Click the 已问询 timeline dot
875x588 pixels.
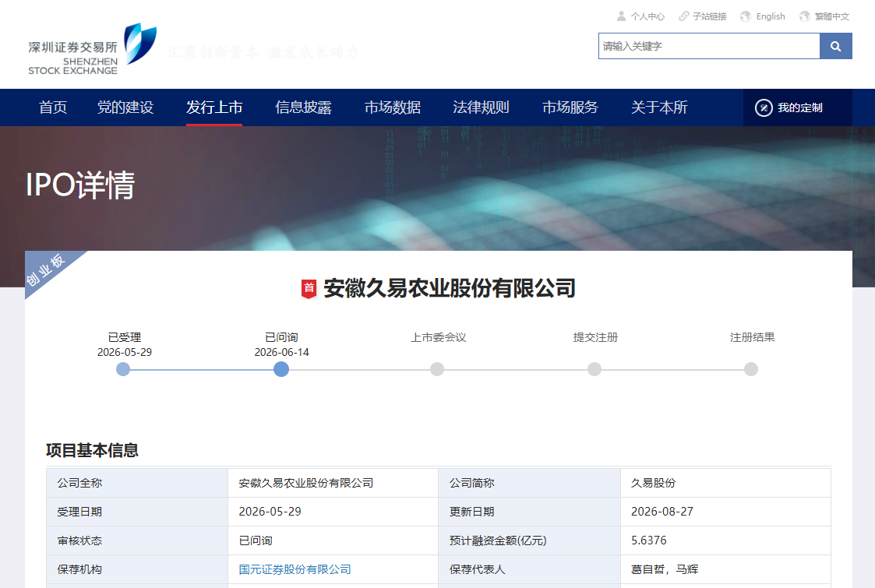click(x=281, y=369)
